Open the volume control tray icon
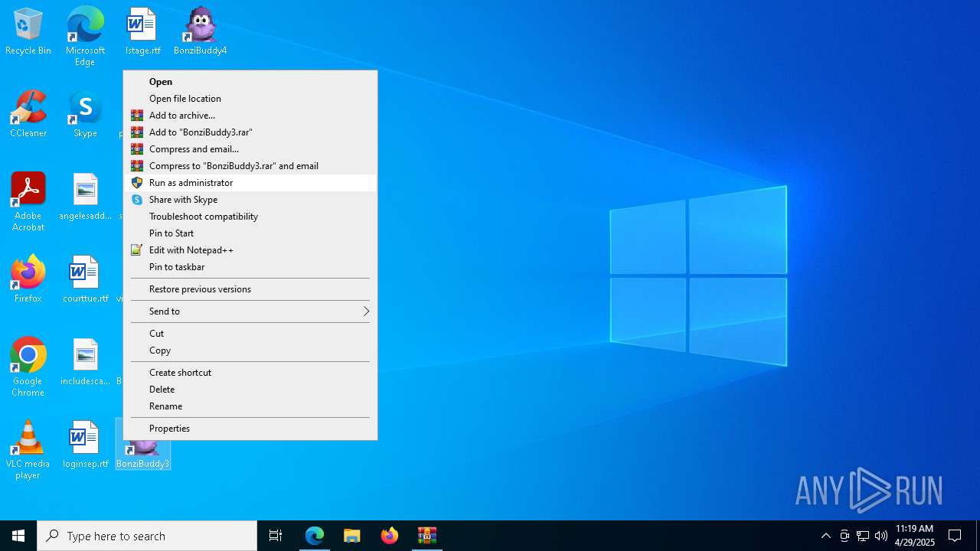Screen dimensions: 980x551 pyautogui.click(x=881, y=536)
